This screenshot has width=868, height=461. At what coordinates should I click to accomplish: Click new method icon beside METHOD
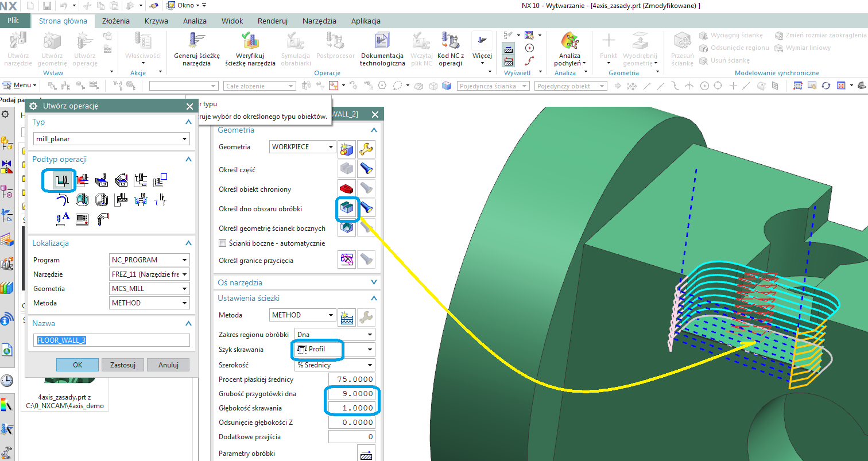[346, 316]
